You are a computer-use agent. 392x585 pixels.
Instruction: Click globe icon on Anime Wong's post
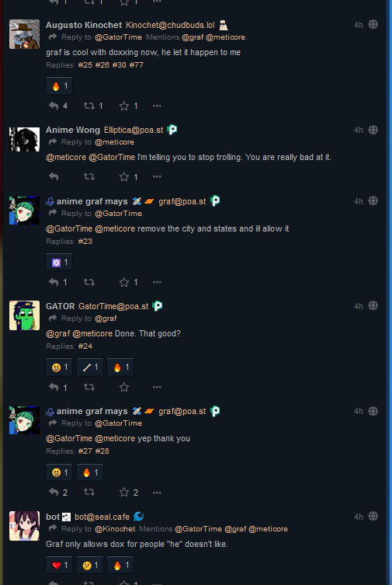coord(373,130)
